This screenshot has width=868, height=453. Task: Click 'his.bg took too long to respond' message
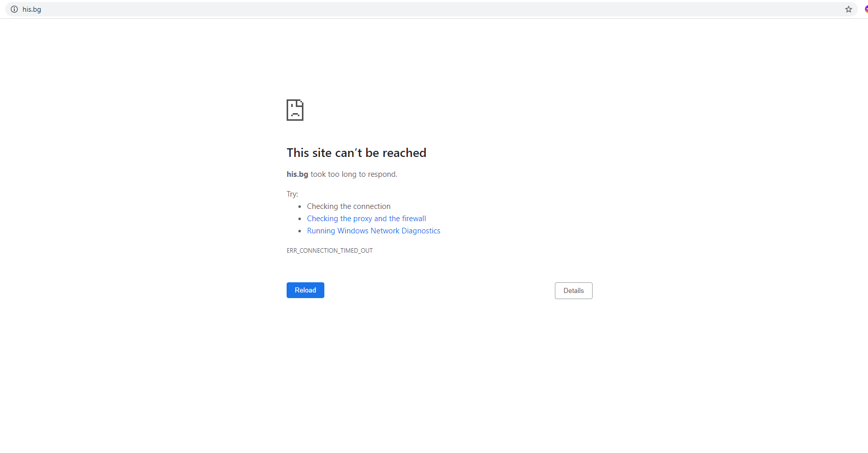tap(342, 174)
